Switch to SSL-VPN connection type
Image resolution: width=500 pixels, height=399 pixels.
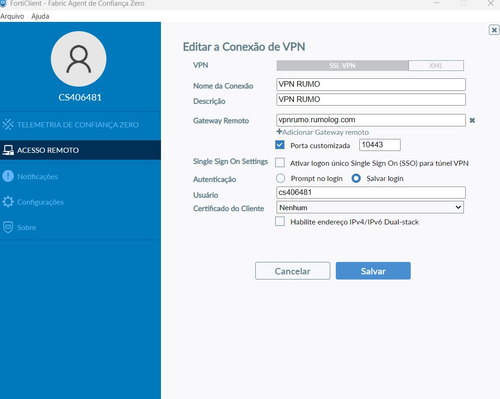click(342, 66)
